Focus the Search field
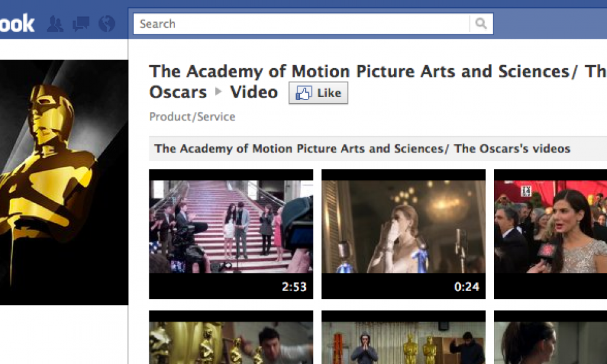 click(301, 24)
